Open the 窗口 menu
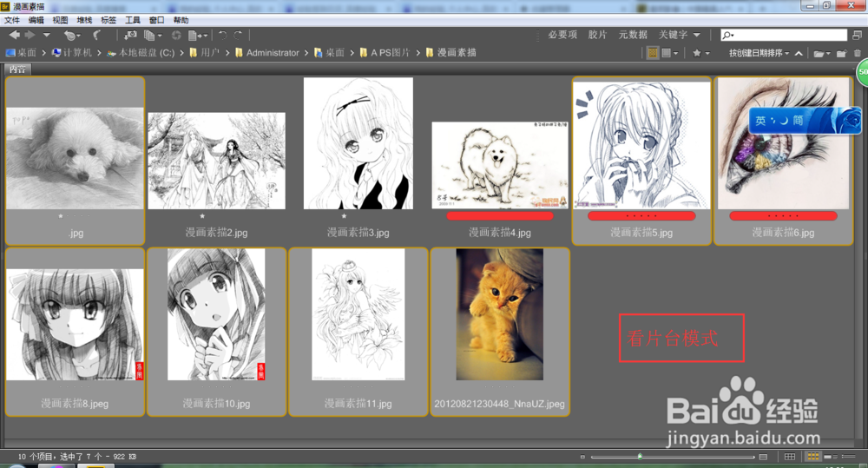 coord(156,20)
